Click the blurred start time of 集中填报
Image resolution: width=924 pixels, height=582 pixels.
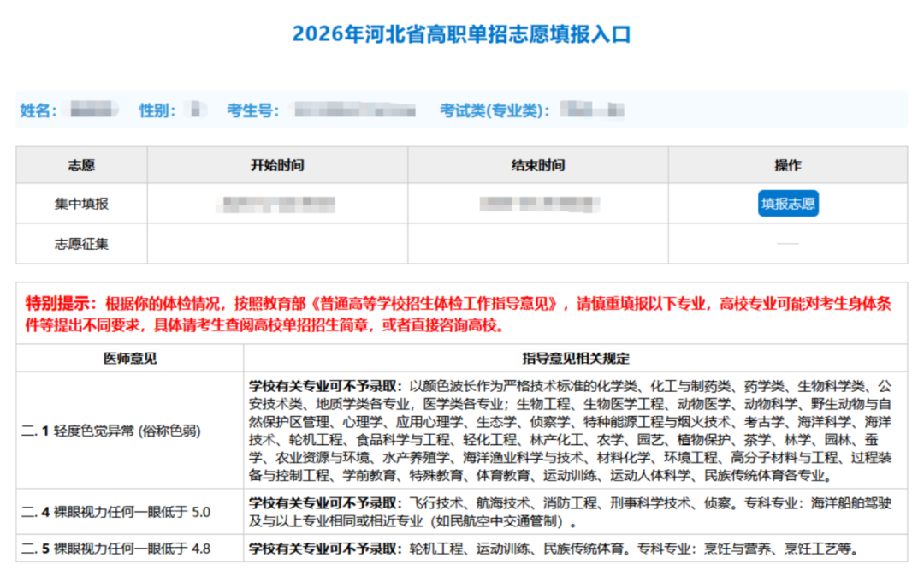click(x=275, y=204)
